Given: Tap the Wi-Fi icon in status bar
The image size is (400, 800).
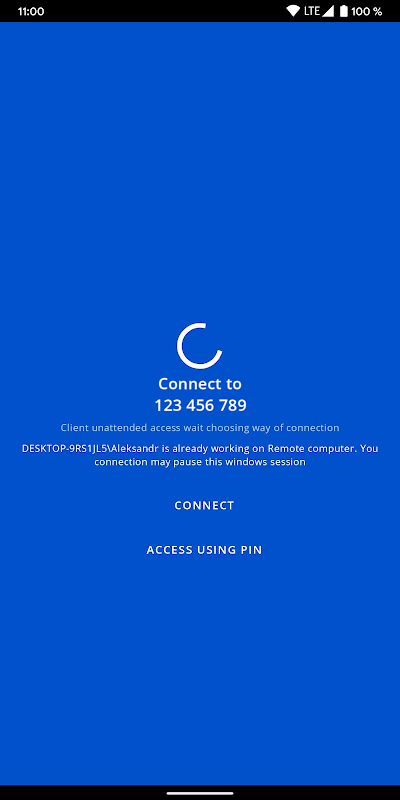Looking at the screenshot, I should 293,11.
